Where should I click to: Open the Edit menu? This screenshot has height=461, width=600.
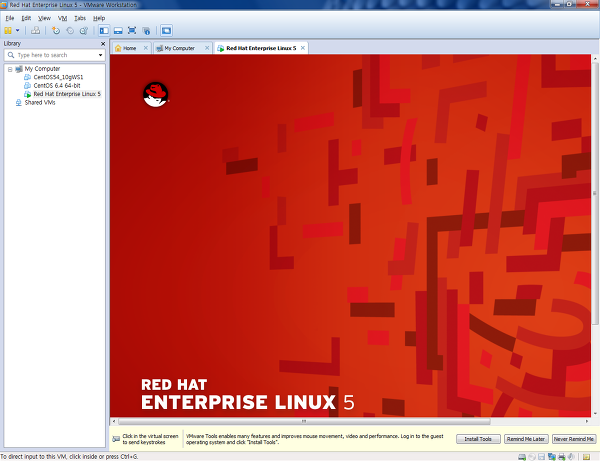click(26, 18)
